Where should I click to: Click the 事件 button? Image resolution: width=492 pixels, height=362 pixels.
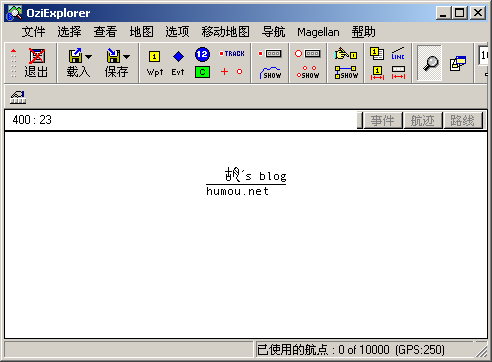(x=383, y=120)
